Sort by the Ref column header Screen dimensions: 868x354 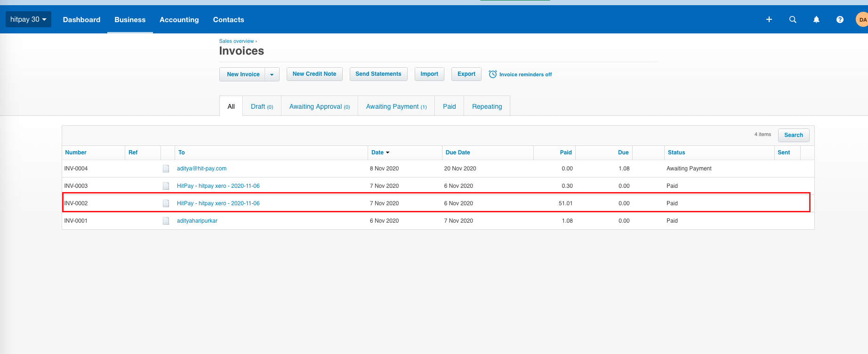[x=133, y=153]
